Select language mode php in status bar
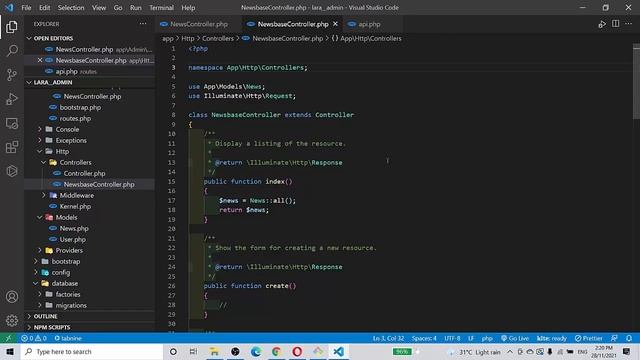640x360 pixels. [487, 338]
